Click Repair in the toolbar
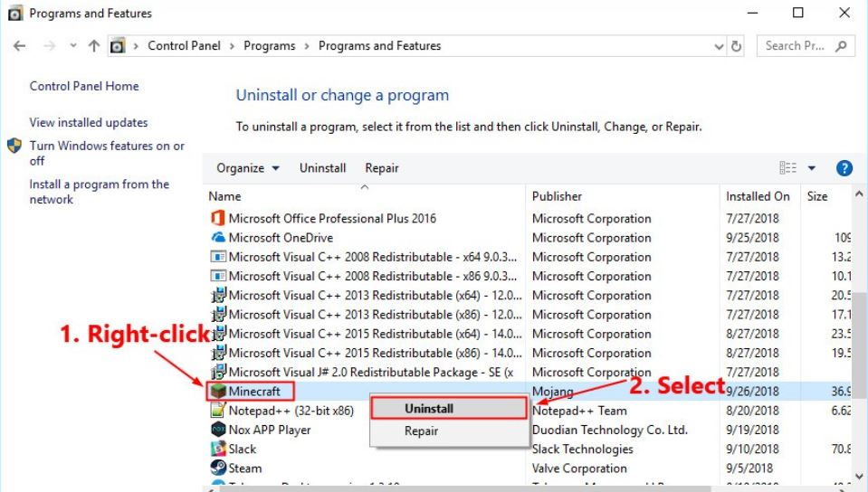This screenshot has width=868, height=492. click(382, 167)
